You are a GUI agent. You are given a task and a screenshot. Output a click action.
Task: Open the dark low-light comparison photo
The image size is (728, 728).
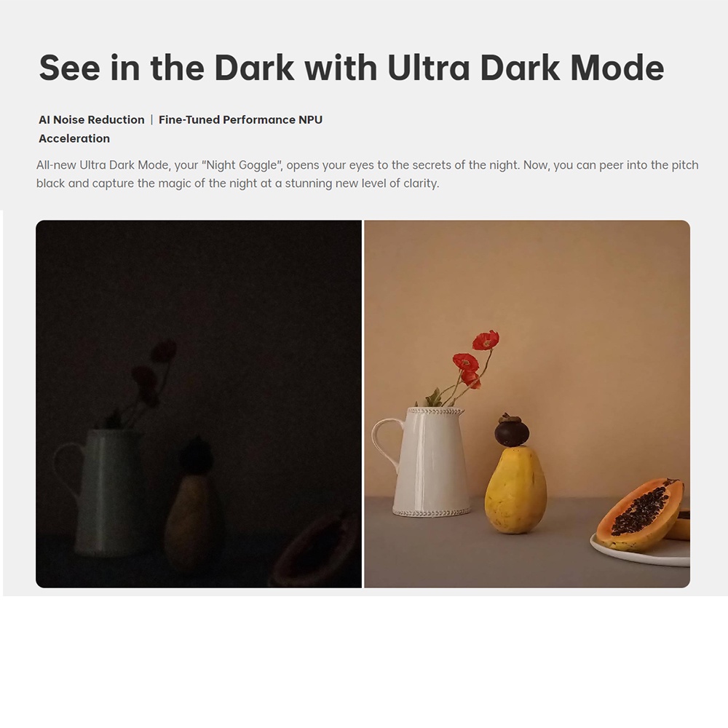pos(199,404)
